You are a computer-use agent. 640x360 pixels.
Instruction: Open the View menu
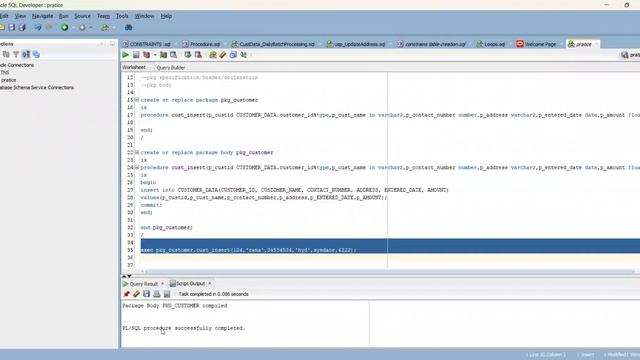tap(20, 16)
